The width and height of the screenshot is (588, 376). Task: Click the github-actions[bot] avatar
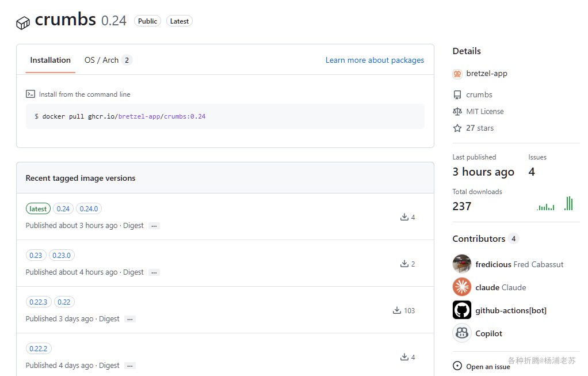461,310
